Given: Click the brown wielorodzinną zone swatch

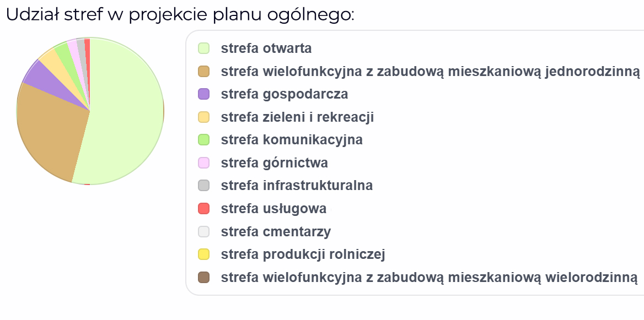Looking at the screenshot, I should point(204,278).
